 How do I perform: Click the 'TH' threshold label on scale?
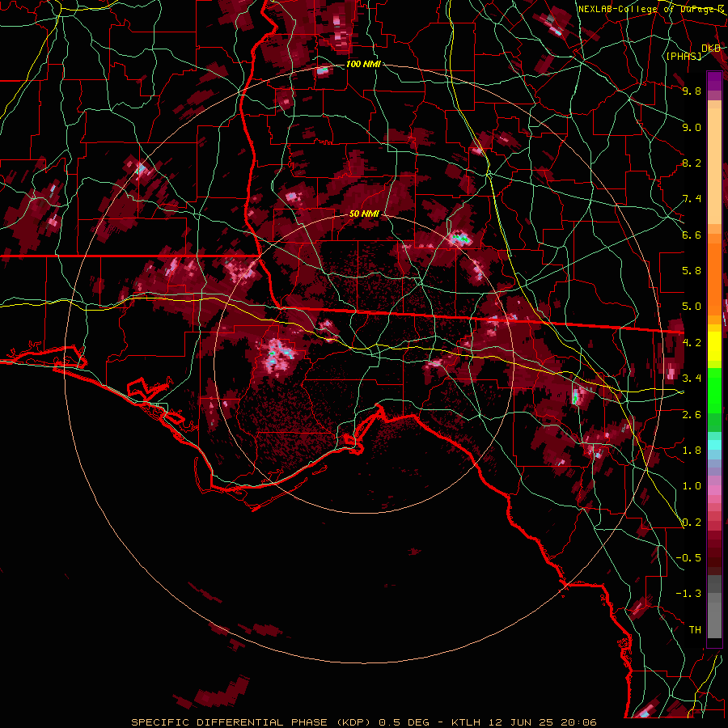tap(695, 630)
